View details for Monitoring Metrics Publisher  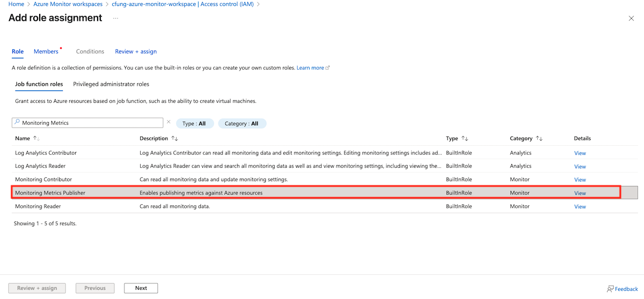coord(580,193)
